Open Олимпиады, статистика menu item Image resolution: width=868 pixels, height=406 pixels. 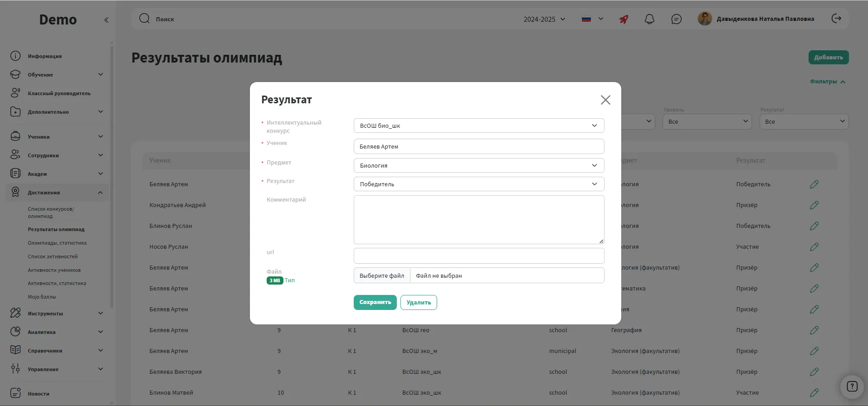click(x=57, y=243)
